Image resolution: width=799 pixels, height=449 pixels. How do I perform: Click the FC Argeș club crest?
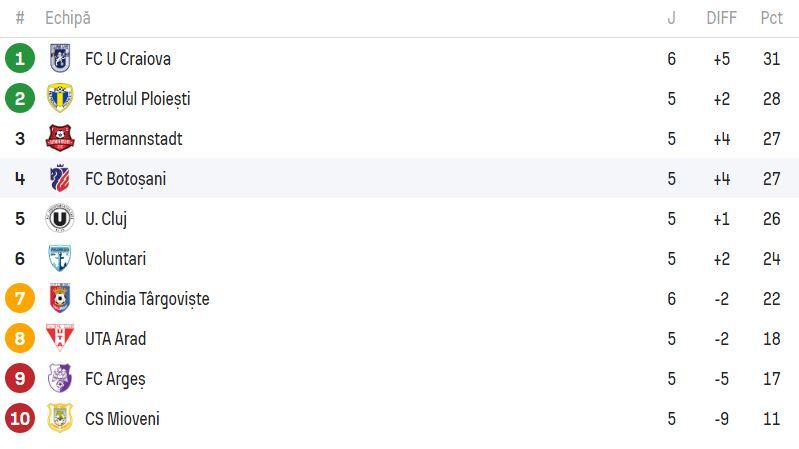(x=60, y=379)
